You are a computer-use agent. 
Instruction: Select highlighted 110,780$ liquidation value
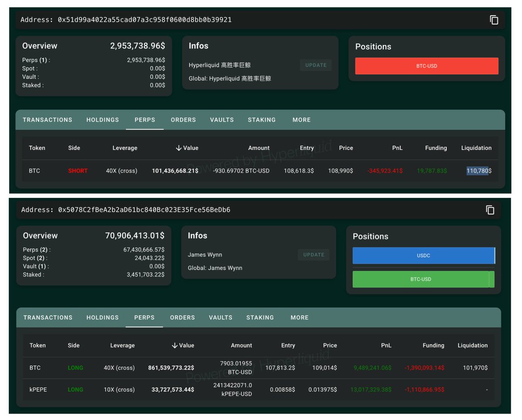(479, 171)
